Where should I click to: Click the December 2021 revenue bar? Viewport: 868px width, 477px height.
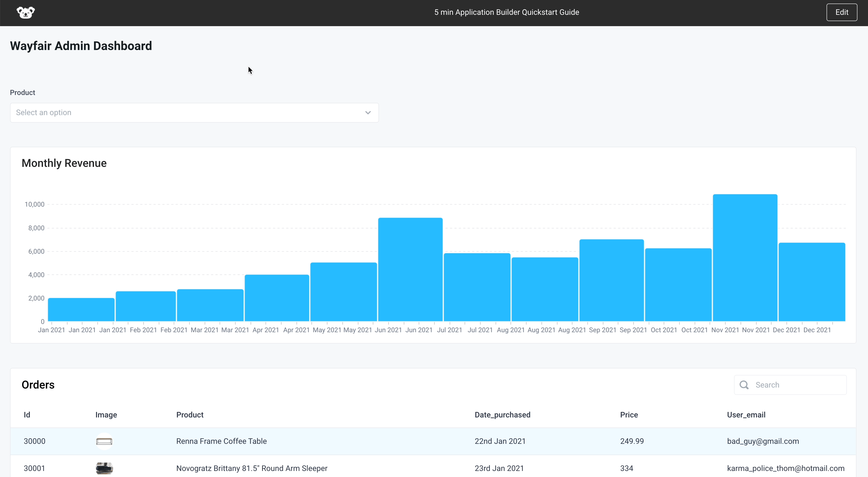(x=811, y=282)
